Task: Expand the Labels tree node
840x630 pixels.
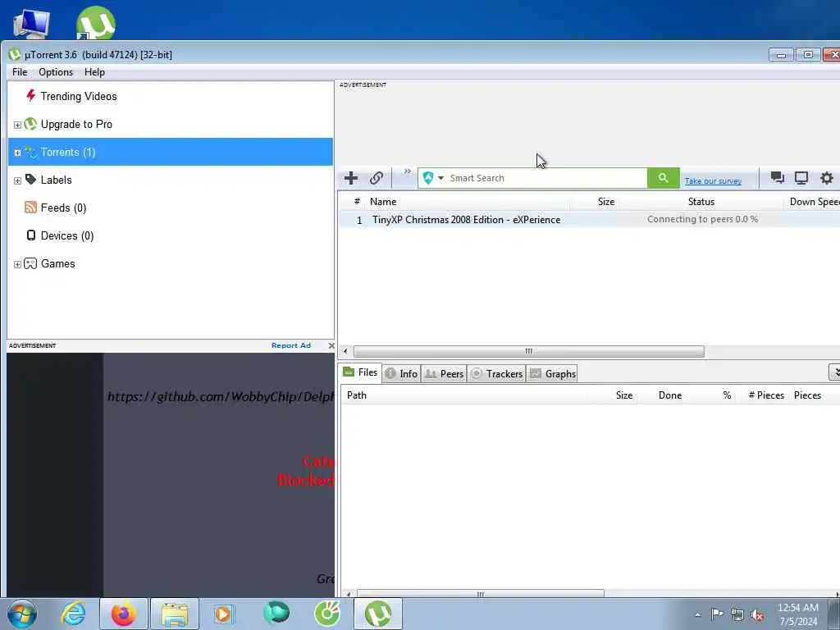Action: coord(17,180)
